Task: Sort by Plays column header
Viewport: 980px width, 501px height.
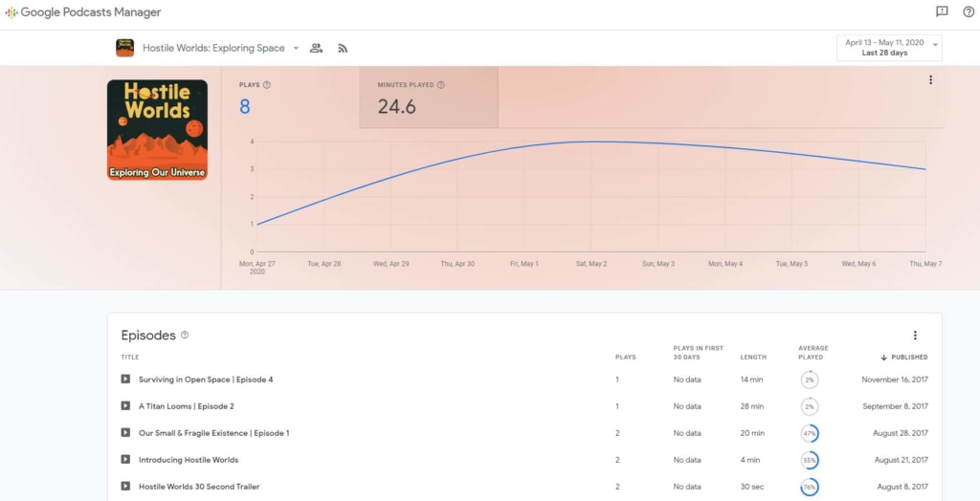Action: click(625, 358)
